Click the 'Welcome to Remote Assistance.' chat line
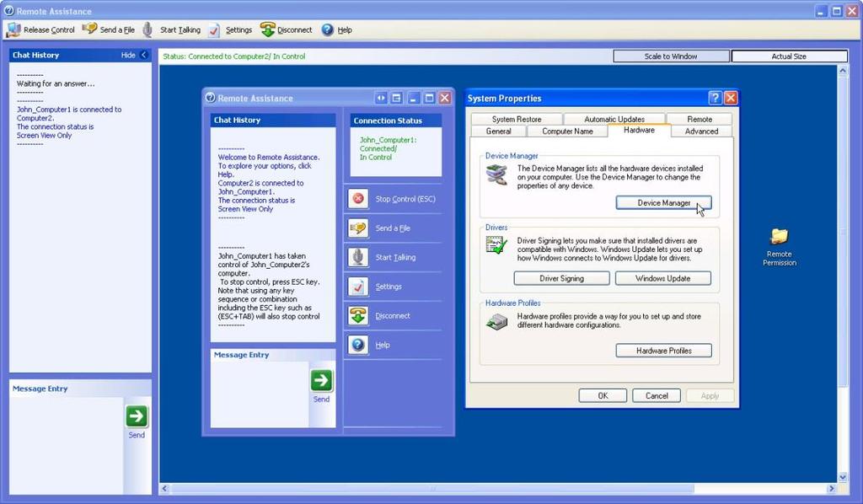The image size is (863, 504). (x=269, y=157)
